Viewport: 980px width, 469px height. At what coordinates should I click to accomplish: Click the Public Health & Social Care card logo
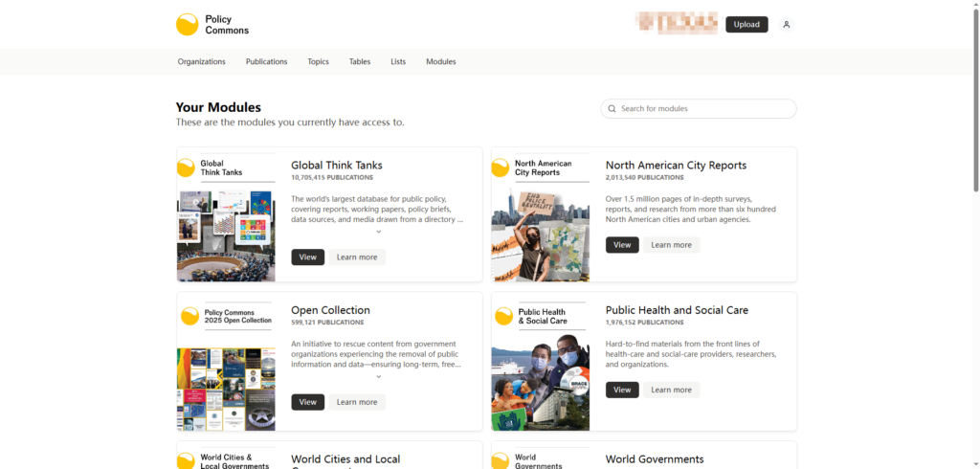coord(501,316)
